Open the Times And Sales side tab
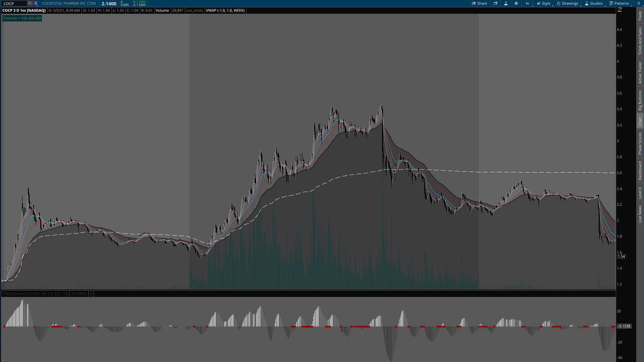644x362 pixels. [640, 41]
